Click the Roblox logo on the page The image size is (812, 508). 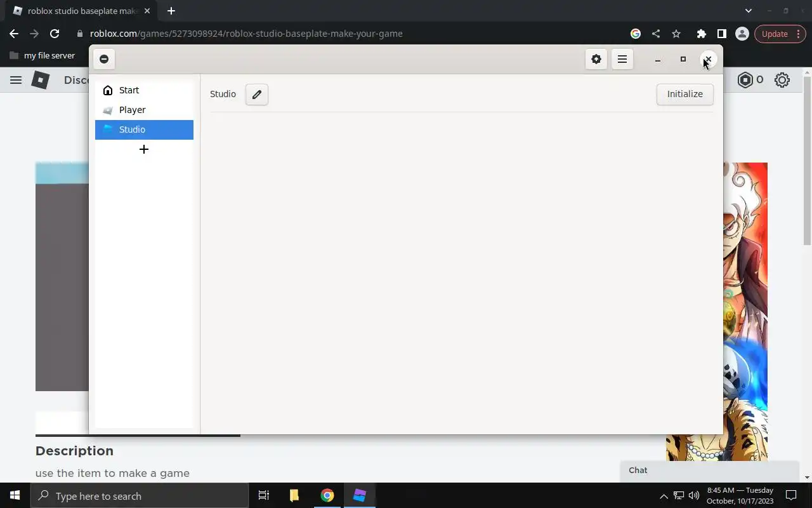coord(41,80)
